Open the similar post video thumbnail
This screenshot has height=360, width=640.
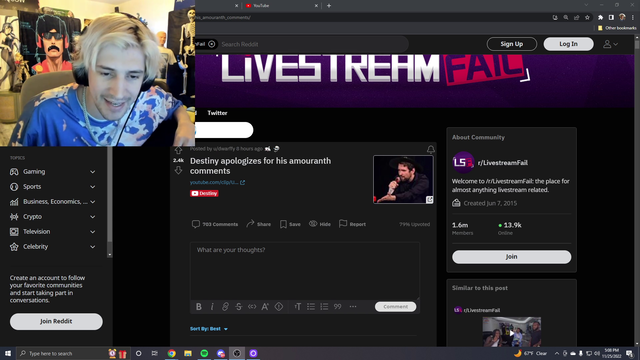512,332
